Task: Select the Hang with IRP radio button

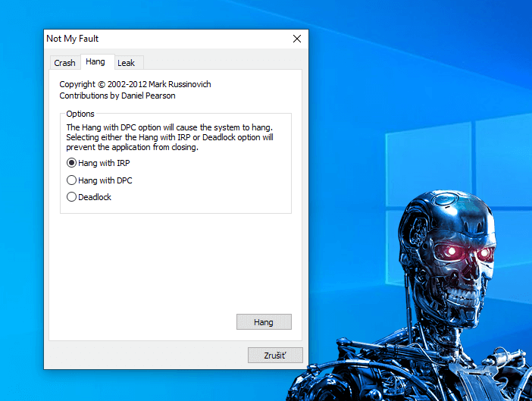Action: (72, 163)
